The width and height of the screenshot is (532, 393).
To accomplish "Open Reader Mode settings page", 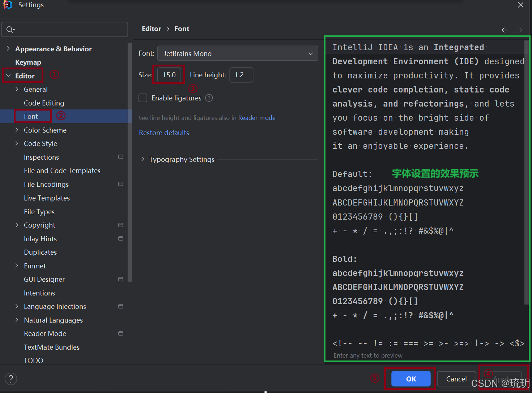I will pyautogui.click(x=45, y=333).
